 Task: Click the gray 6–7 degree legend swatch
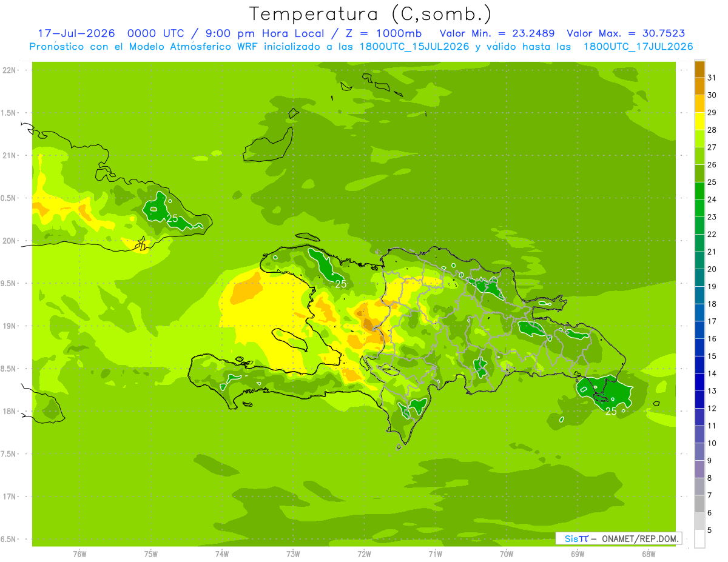click(699, 504)
